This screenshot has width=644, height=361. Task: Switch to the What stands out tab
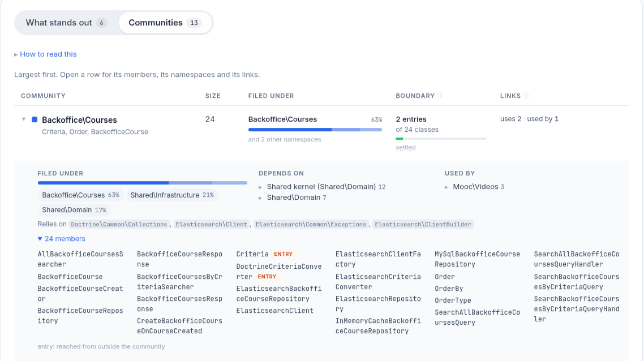click(67, 23)
